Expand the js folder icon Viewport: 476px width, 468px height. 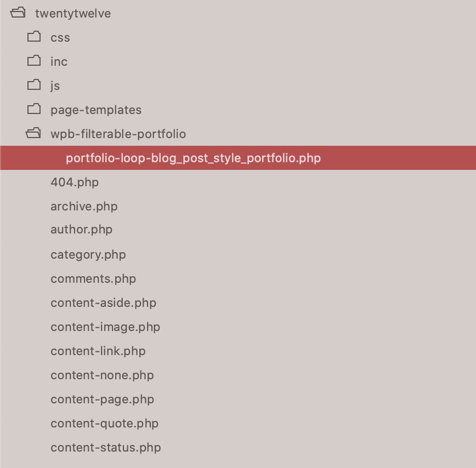[x=33, y=85]
